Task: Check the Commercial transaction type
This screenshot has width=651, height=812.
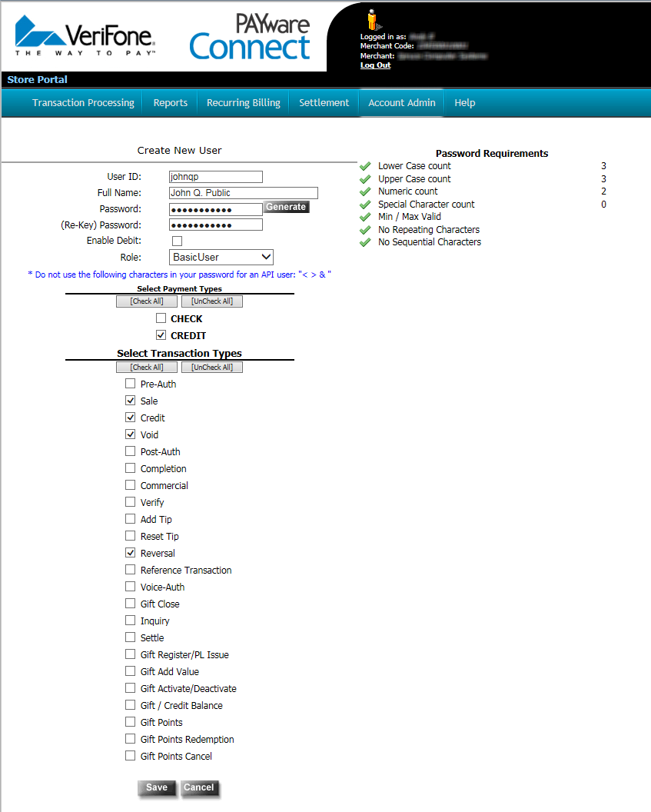Action: click(131, 485)
